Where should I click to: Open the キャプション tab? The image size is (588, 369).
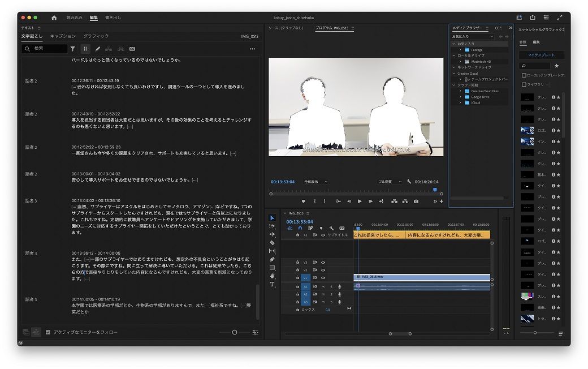63,36
